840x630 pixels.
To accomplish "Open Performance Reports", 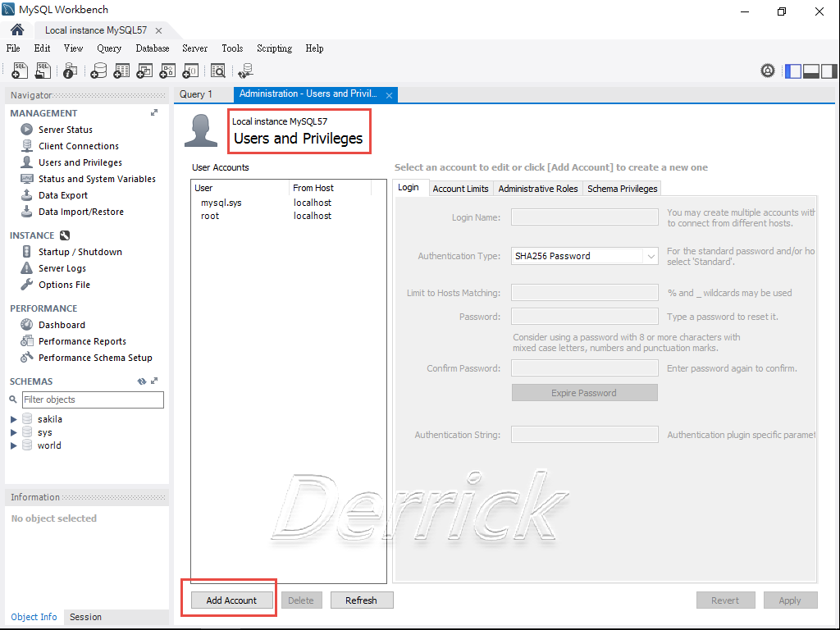I will (x=82, y=341).
